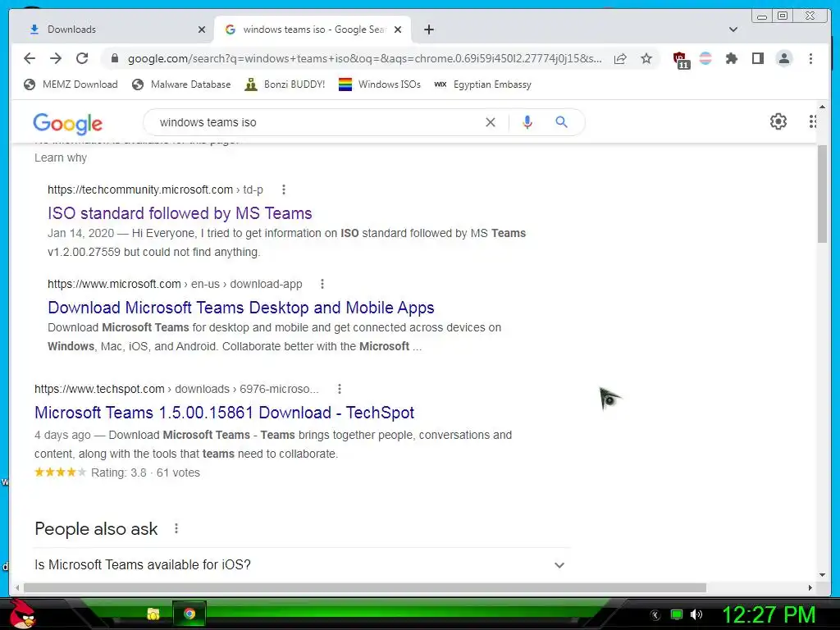The width and height of the screenshot is (840, 630).
Task: Click the scroll right arrow
Action: 810,587
